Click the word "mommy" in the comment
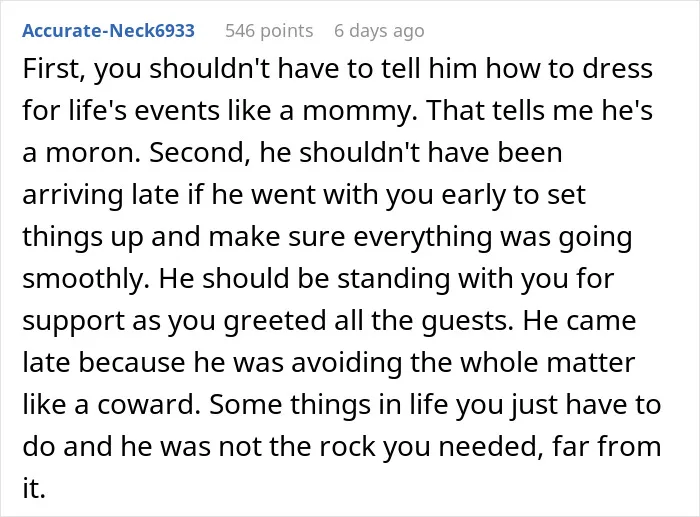This screenshot has height=517, width=700. (356, 112)
